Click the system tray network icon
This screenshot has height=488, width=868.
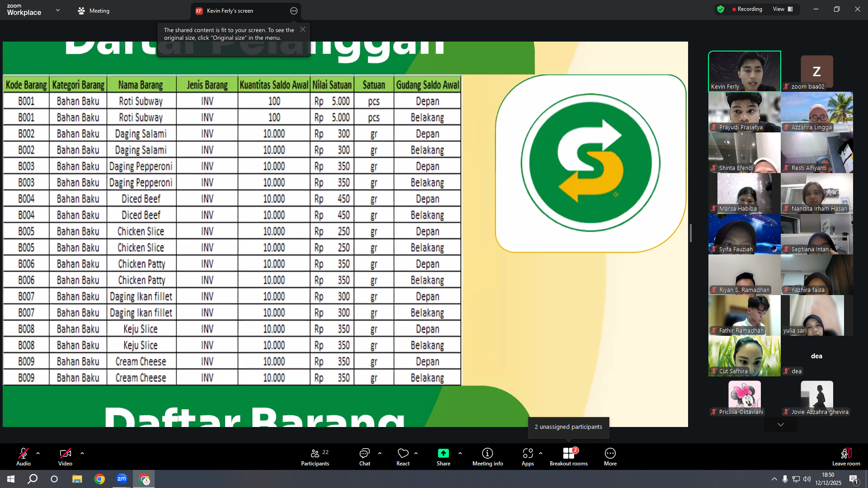(x=796, y=479)
